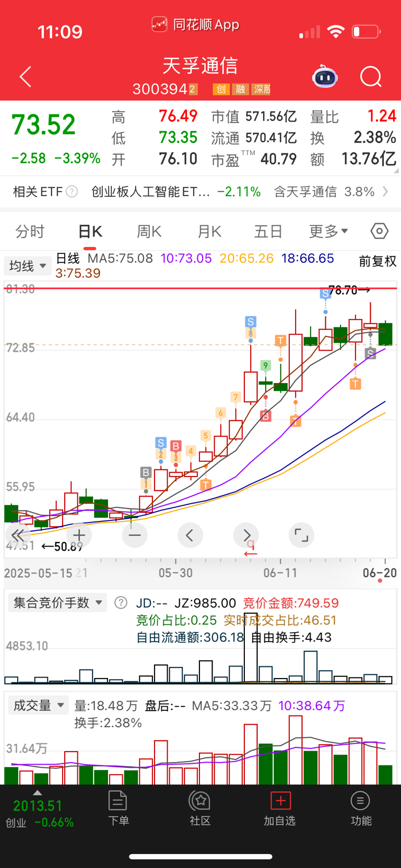This screenshot has height=868, width=401.
Task: Tap 量:18.48万 volume reading
Action: (x=106, y=706)
